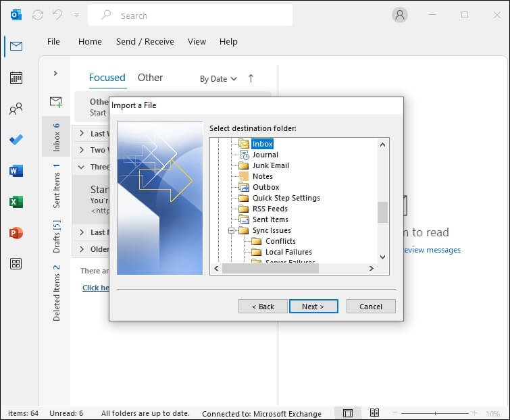510x420 pixels.
Task: Click the Undo arrow icon
Action: (57, 15)
